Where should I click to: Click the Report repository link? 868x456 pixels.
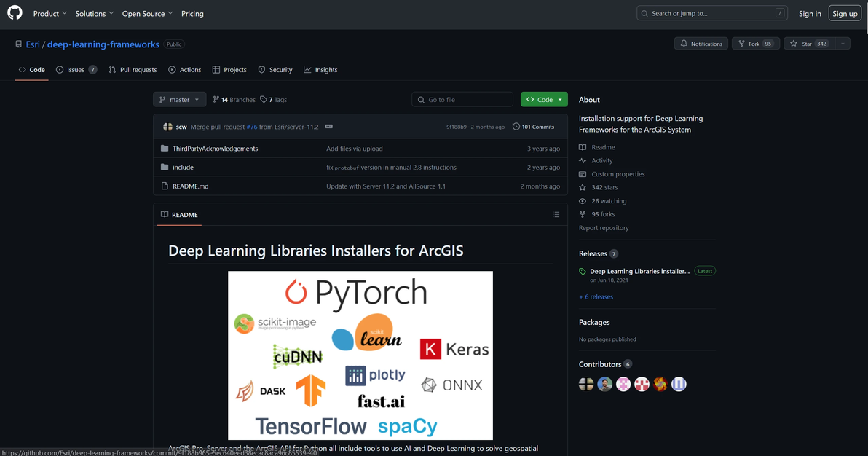click(x=604, y=228)
